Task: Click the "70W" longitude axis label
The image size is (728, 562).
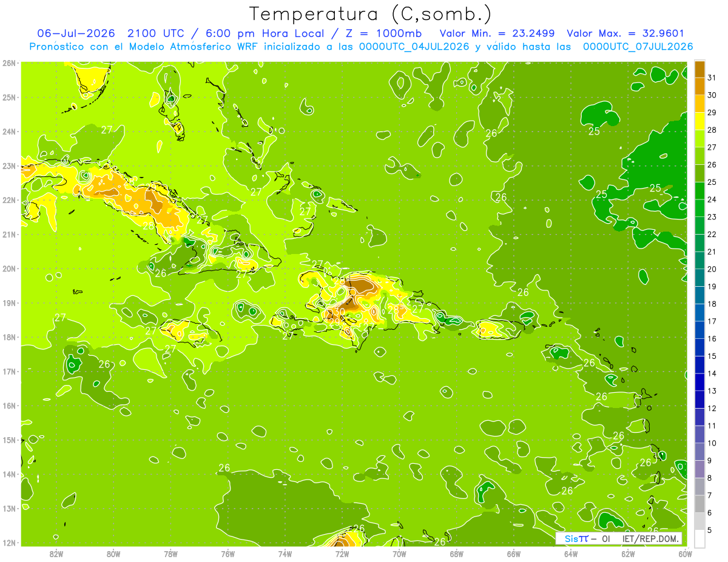Action: point(399,554)
